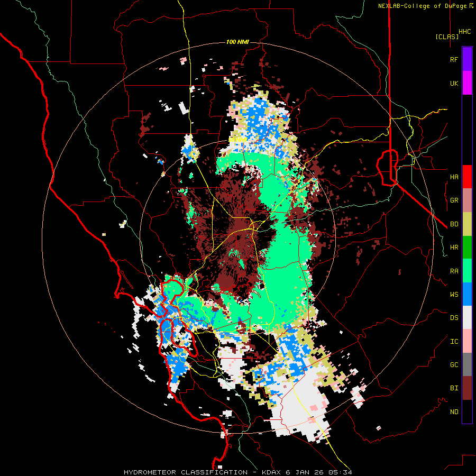
Task: Click the UK magenta legend swatch
Action: click(x=467, y=83)
